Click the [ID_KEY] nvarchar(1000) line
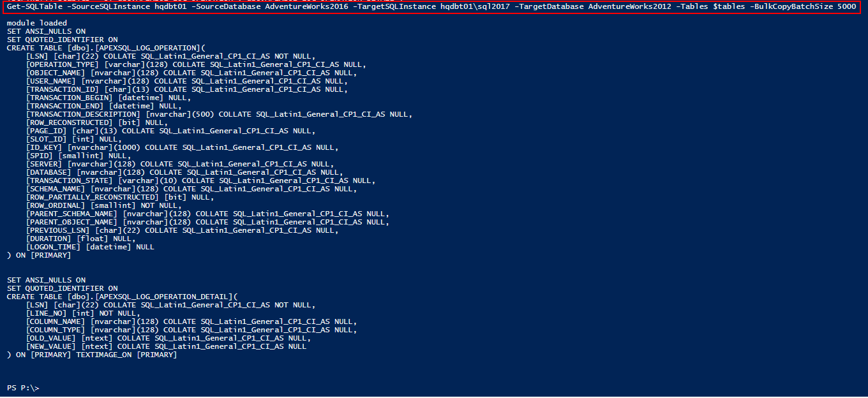Viewport: 868px width, 398px height. coord(182,147)
